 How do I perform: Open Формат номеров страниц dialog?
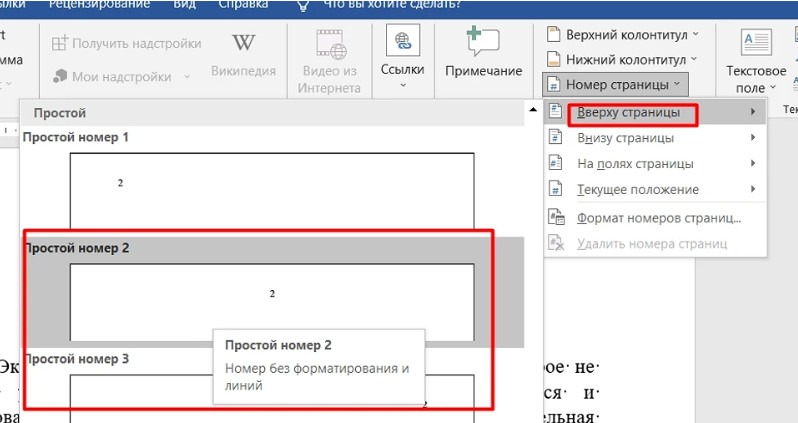pos(658,218)
